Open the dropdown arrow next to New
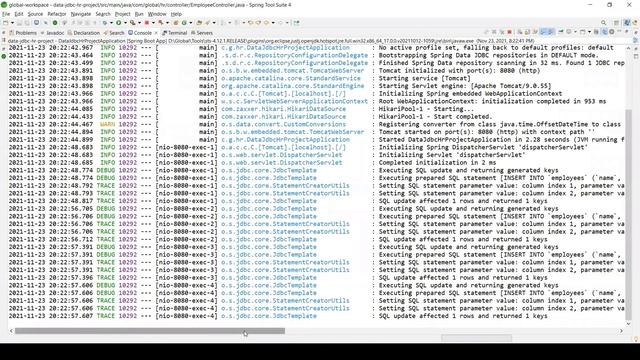The width and height of the screenshot is (640, 360). click(12, 23)
